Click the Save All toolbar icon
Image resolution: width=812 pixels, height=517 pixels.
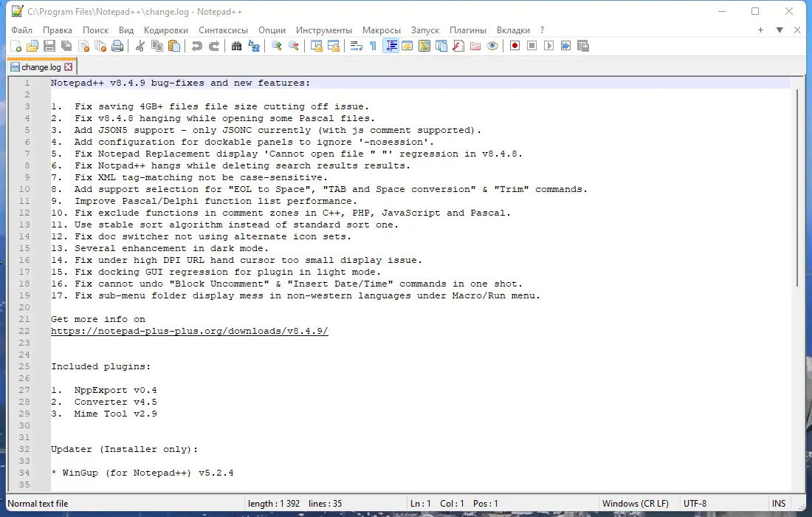click(66, 46)
